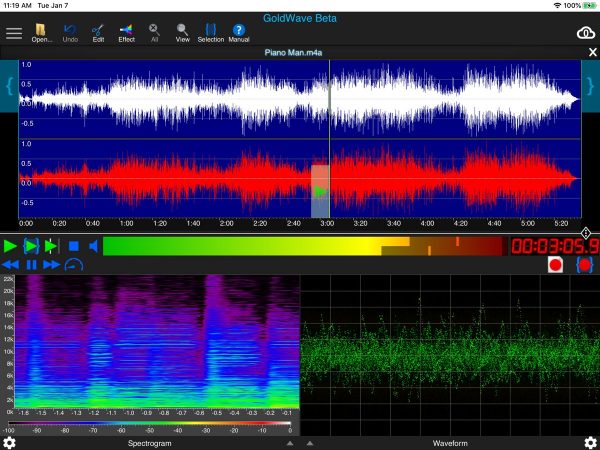
Task: Open the View magnifier menu
Action: (183, 33)
